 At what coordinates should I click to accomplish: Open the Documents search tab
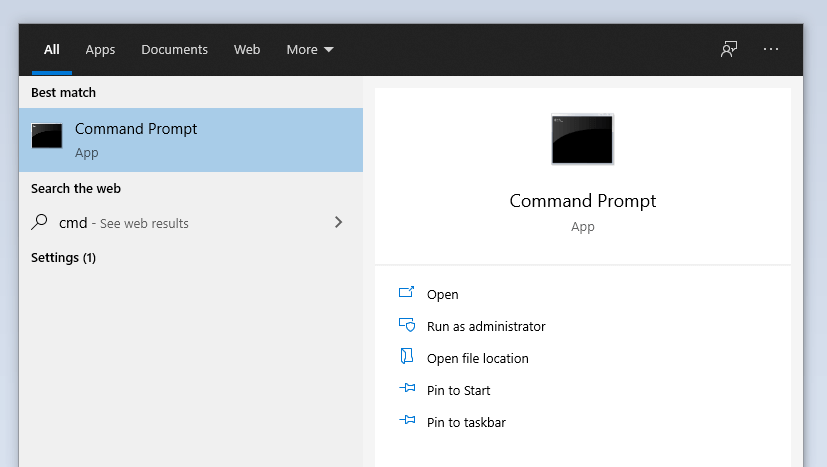pos(175,50)
